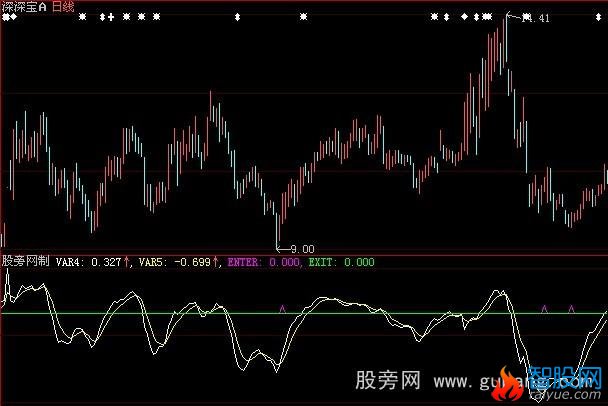This screenshot has width=608, height=406.
Task: Select the 日线 daily period label
Action: (x=63, y=6)
